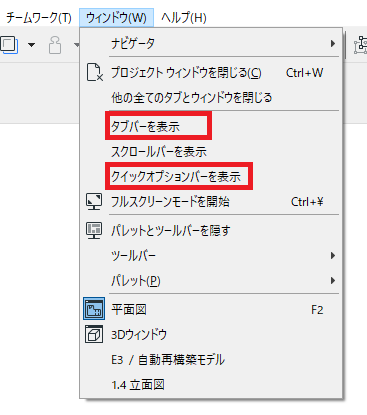The width and height of the screenshot is (367, 415).
Task: Click the fullscreen mode monitor icon
Action: [x=94, y=201]
